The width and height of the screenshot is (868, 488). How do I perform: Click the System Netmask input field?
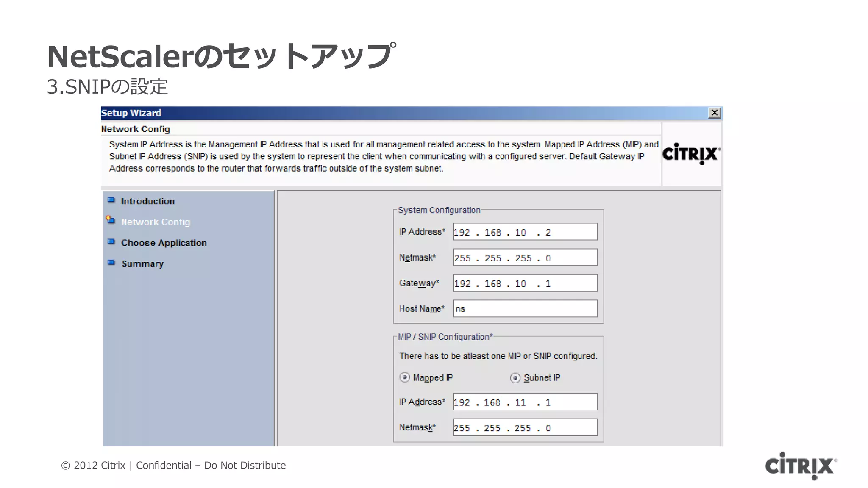(x=525, y=258)
